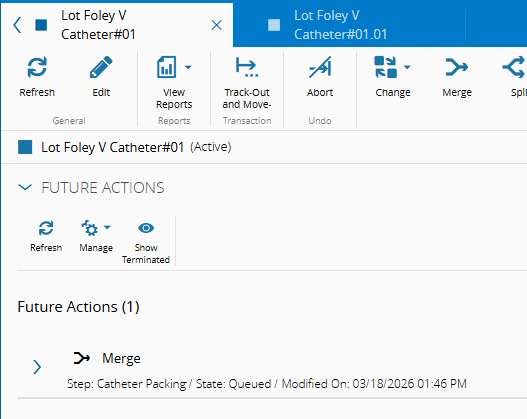Click the Manage gear icon
The width and height of the screenshot is (527, 419).
click(x=90, y=228)
